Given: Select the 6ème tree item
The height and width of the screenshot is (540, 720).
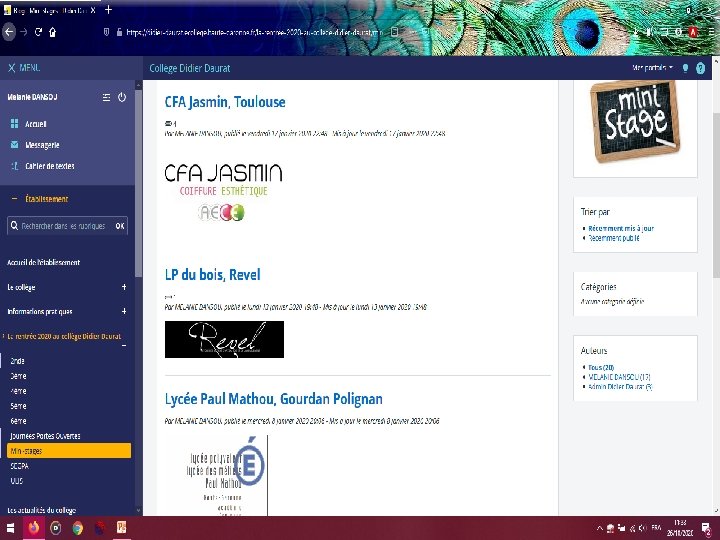Looking at the screenshot, I should [x=18, y=421].
